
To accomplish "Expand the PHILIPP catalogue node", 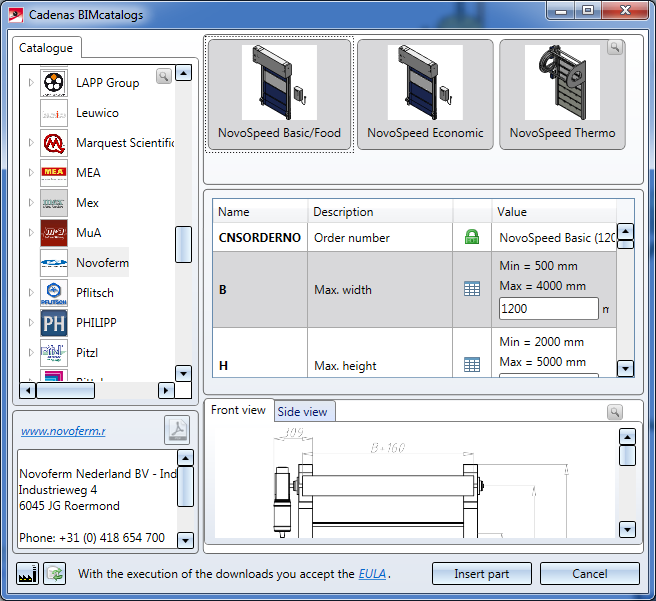I will pos(30,323).
